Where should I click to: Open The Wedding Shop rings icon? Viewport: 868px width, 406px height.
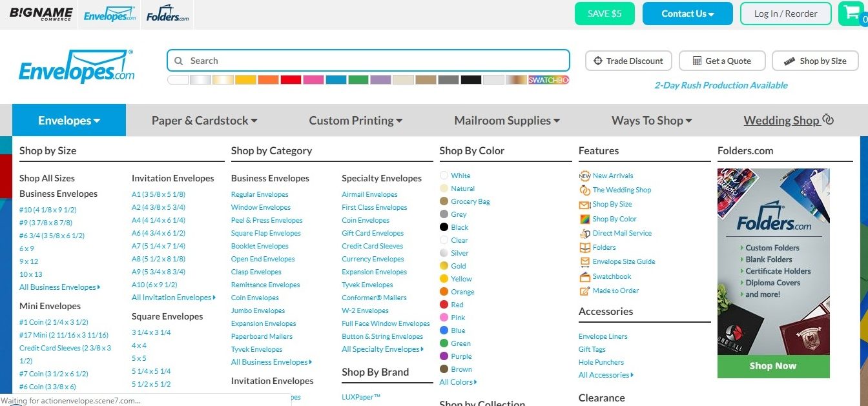coord(584,190)
